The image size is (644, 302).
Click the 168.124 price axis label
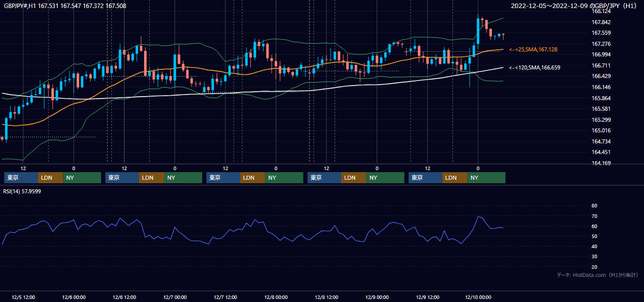coord(601,11)
